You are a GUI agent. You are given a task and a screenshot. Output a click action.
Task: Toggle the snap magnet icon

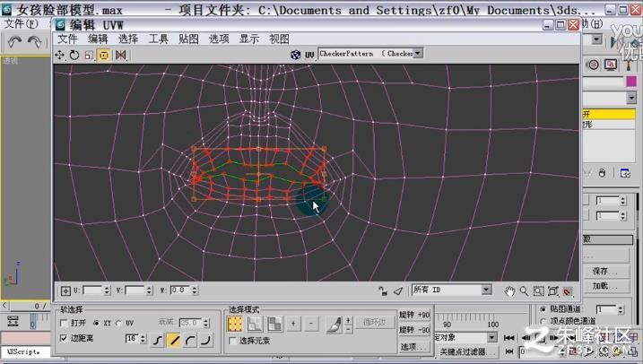[568, 291]
